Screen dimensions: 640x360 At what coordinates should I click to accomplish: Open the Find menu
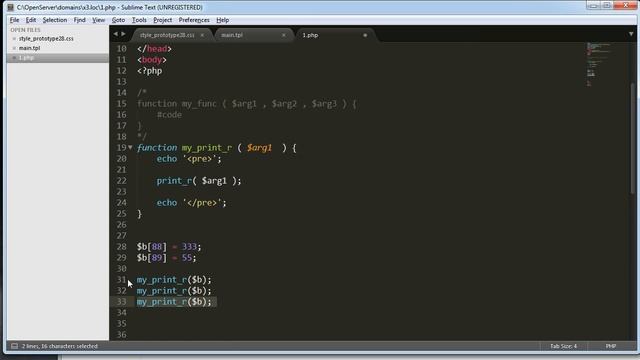pyautogui.click(x=79, y=20)
